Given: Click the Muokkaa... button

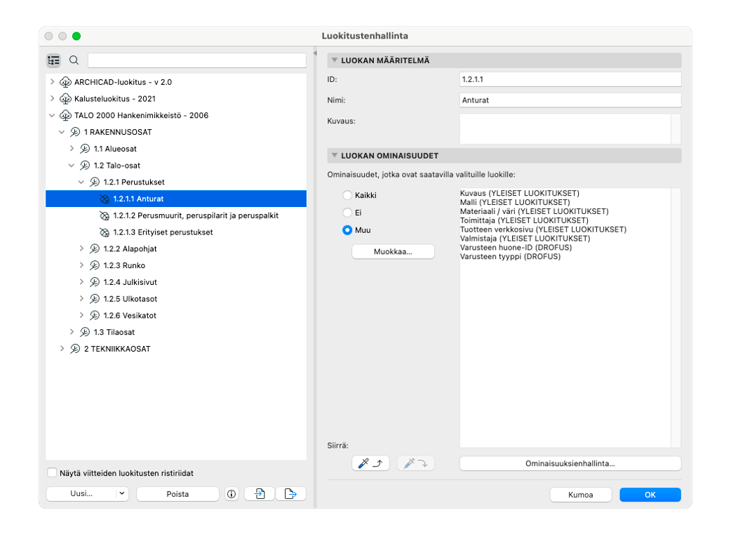Looking at the screenshot, I should (393, 251).
